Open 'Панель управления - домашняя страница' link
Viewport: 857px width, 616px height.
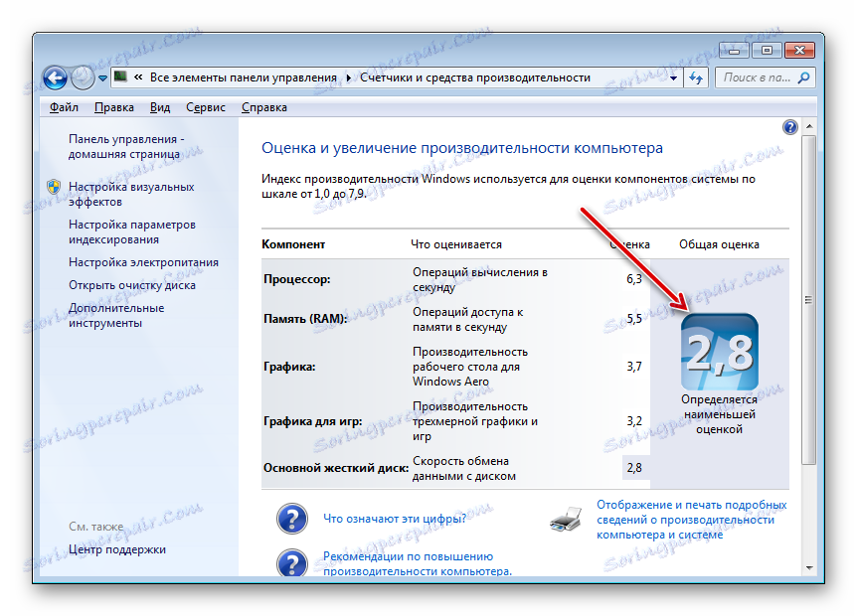click(126, 147)
